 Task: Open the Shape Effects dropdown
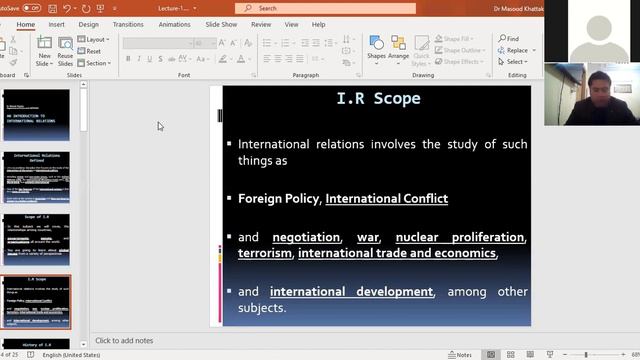tap(459, 62)
